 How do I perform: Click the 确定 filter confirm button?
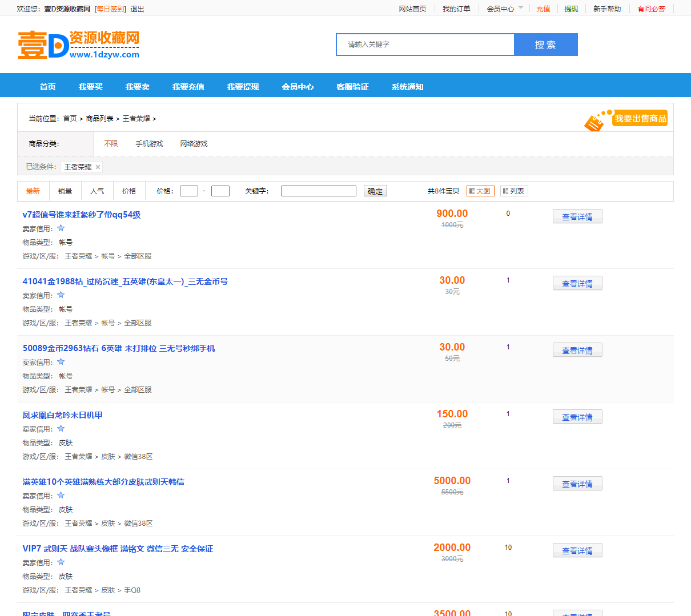[375, 191]
